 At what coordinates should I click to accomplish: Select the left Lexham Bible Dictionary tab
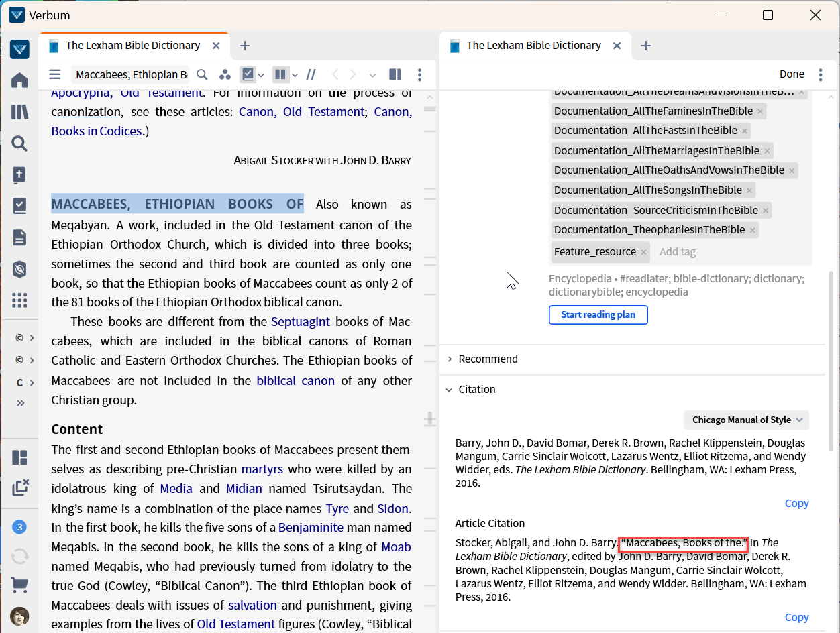[133, 46]
